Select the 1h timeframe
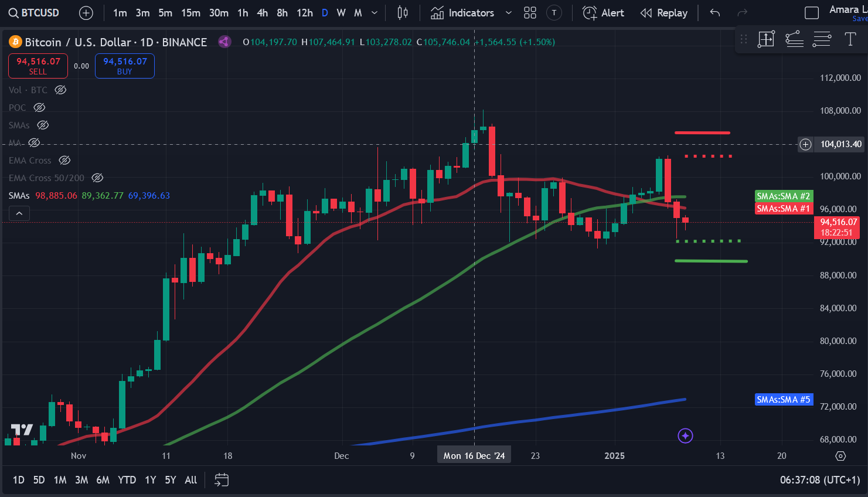The image size is (868, 497). click(x=243, y=13)
